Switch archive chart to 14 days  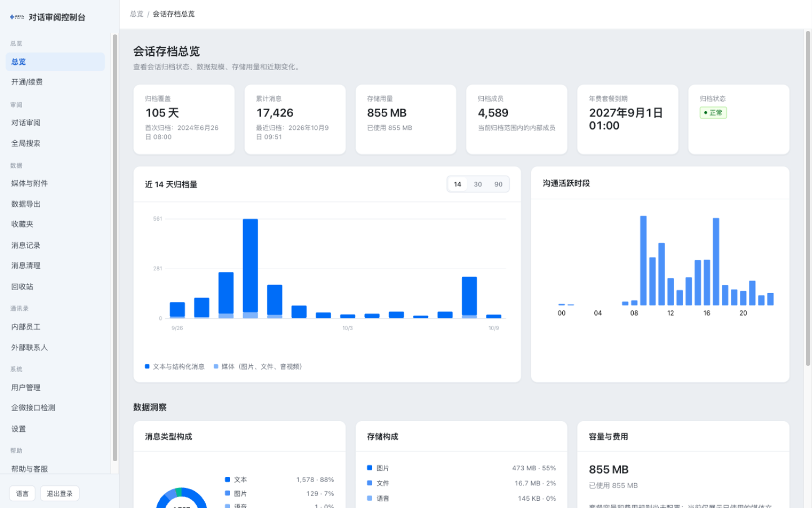[x=457, y=184]
